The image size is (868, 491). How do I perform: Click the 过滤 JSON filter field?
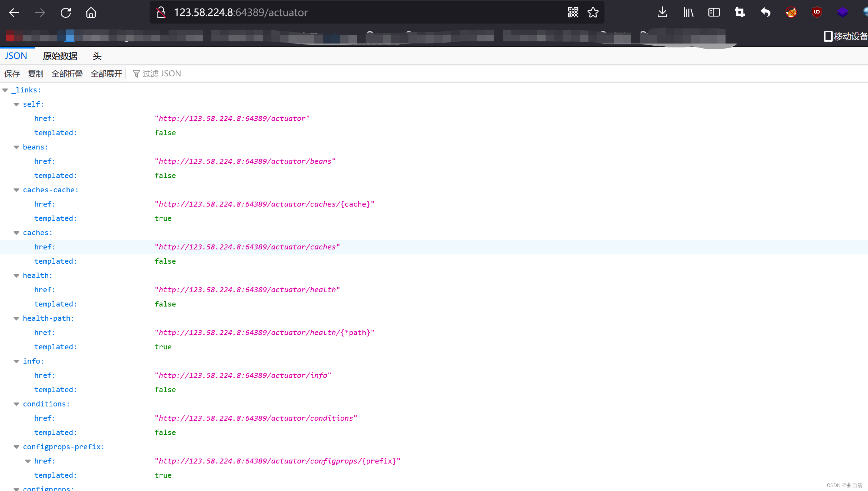pos(162,74)
